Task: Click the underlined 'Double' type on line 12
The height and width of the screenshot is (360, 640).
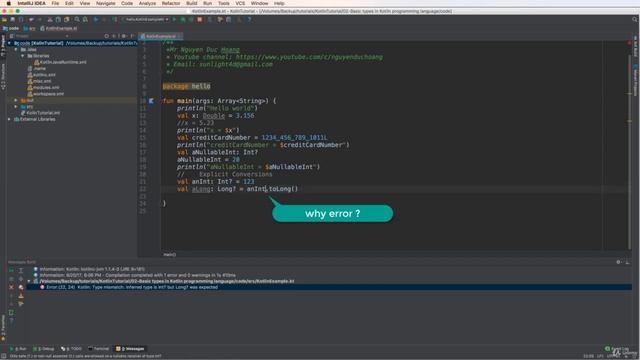Action: point(213,116)
